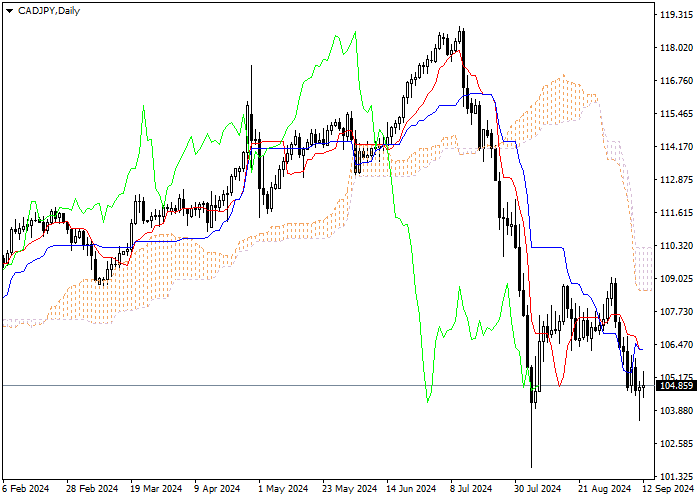
Task: Select the 103.880 price axis value
Action: coord(676,411)
